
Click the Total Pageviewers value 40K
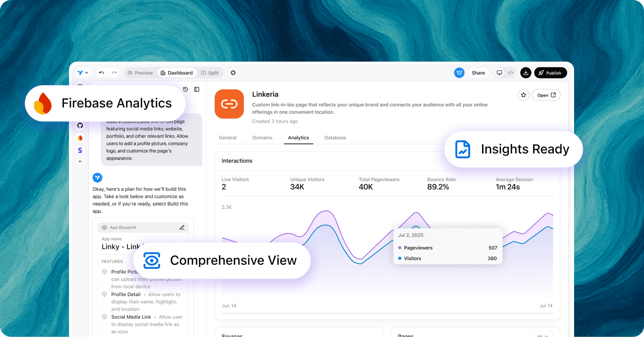(x=366, y=187)
